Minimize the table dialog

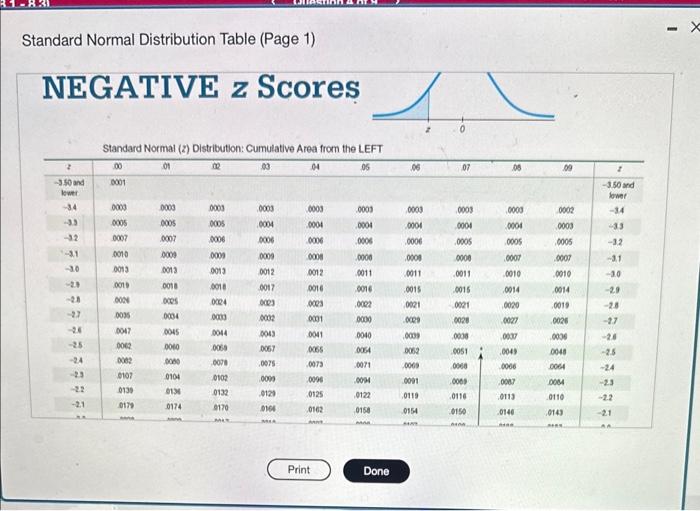tap(671, 29)
